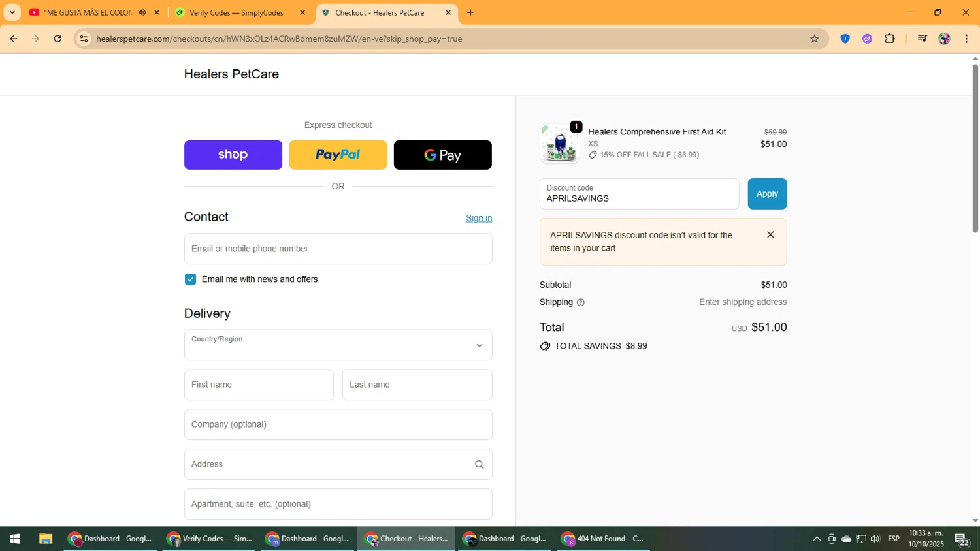Switch to Verify Codes — Sim... taskbar window
The width and height of the screenshot is (980, 551).
(x=209, y=539)
